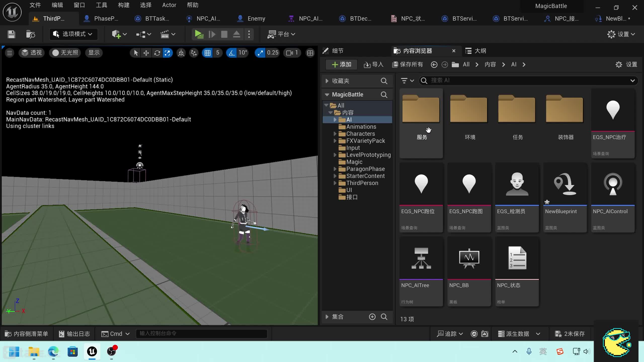Screen dimensions: 644x362
Task: Click the Skip frame (advance) button
Action: tap(212, 34)
